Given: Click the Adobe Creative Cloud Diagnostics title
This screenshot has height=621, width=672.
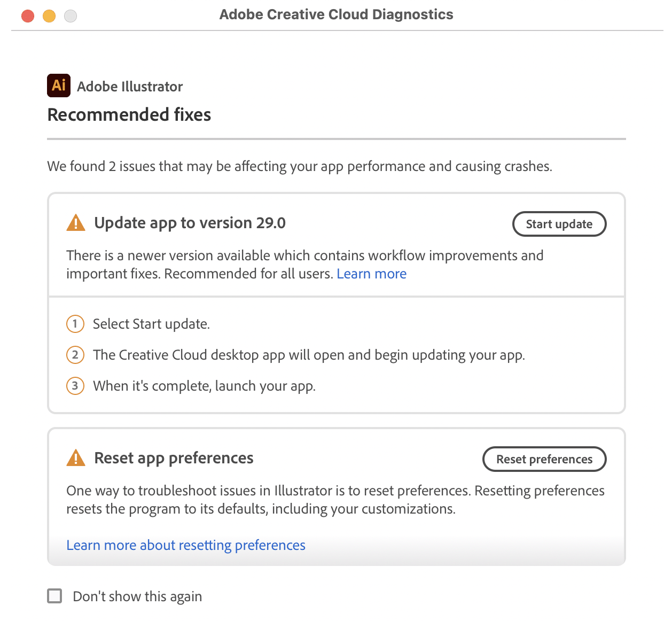Looking at the screenshot, I should [x=335, y=14].
